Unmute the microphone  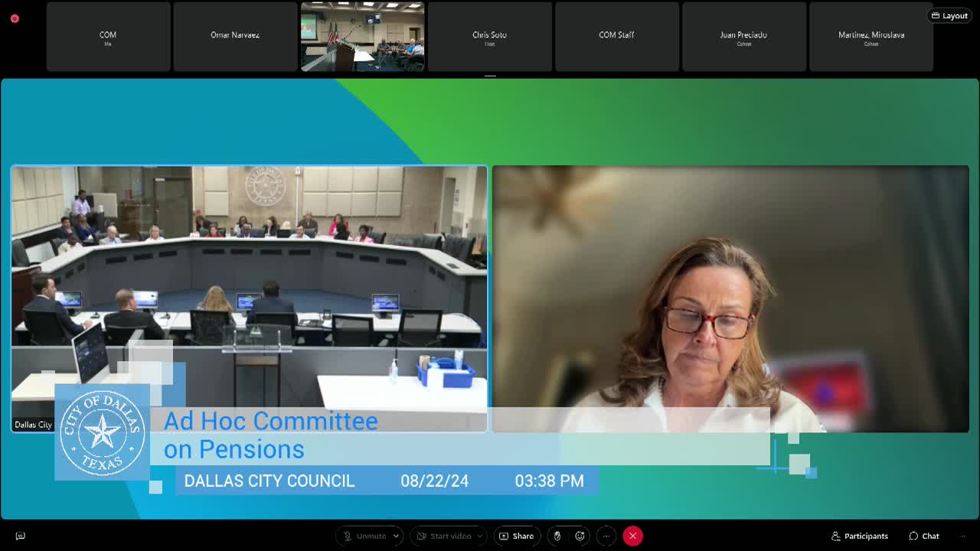364,536
